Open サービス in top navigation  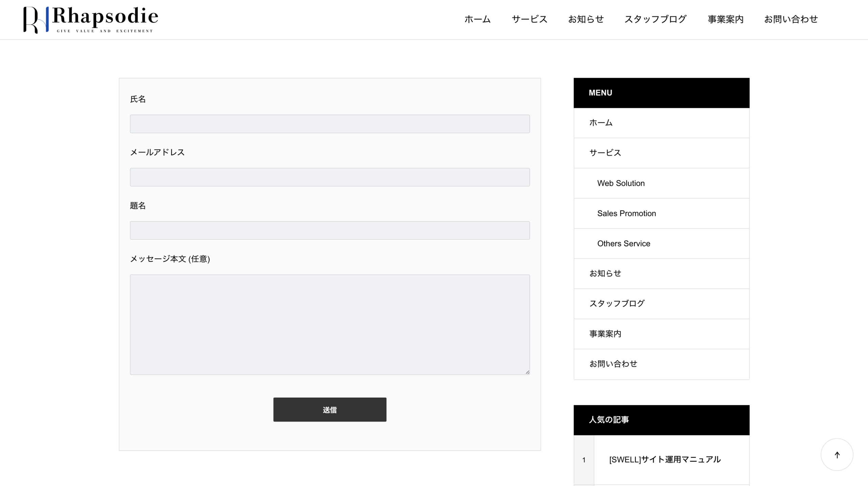(x=529, y=19)
